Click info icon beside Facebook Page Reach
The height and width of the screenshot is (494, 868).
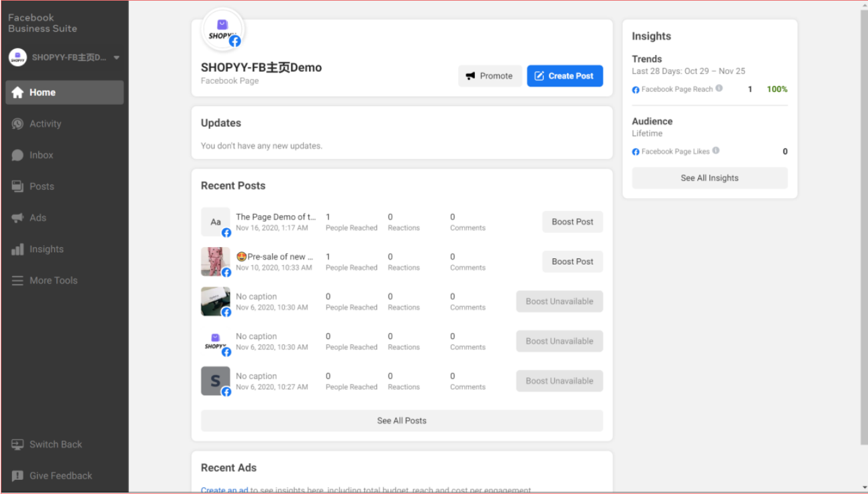pos(719,89)
